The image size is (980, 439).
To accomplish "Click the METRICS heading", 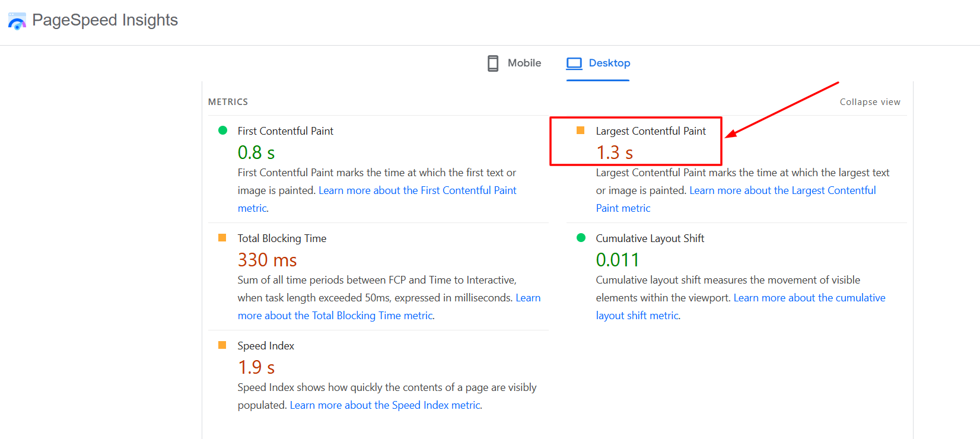I will (228, 102).
